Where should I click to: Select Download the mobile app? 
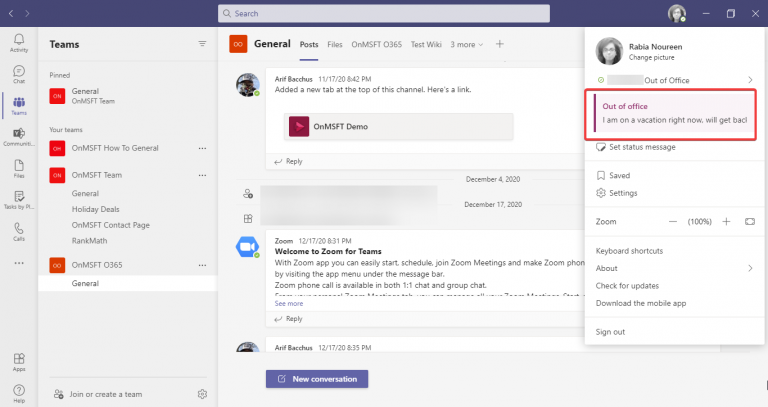[641, 303]
